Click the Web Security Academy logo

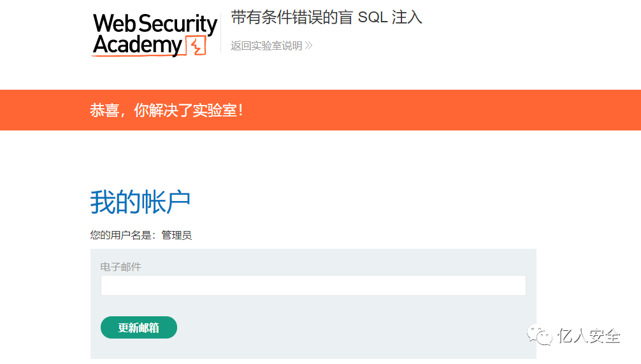coord(155,35)
